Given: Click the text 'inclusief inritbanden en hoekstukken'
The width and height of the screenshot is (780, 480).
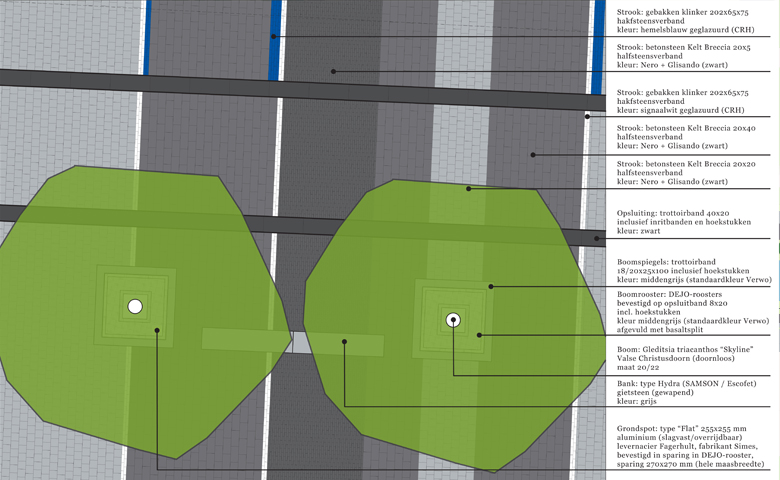Looking at the screenshot, I should click(684, 222).
